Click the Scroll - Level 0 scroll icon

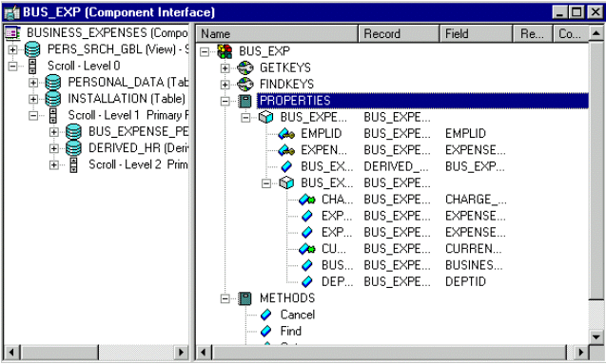pyautogui.click(x=32, y=66)
